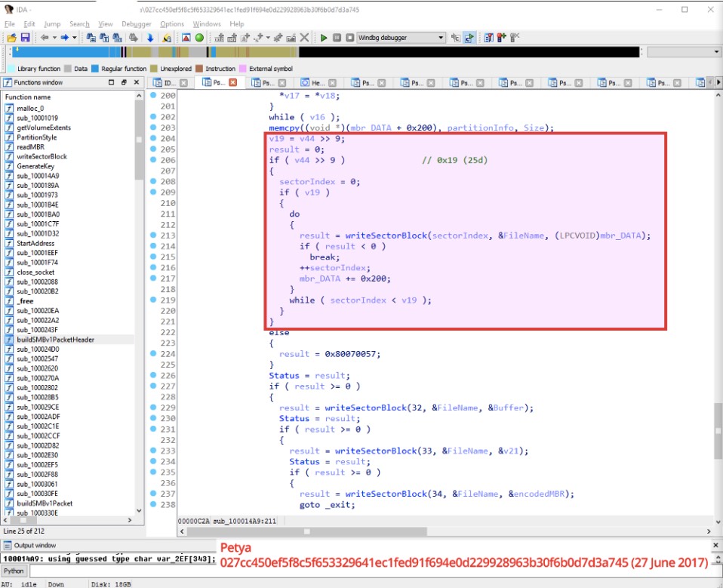Pause the running process icon
Image resolution: width=723 pixels, height=588 pixels.
(x=336, y=38)
